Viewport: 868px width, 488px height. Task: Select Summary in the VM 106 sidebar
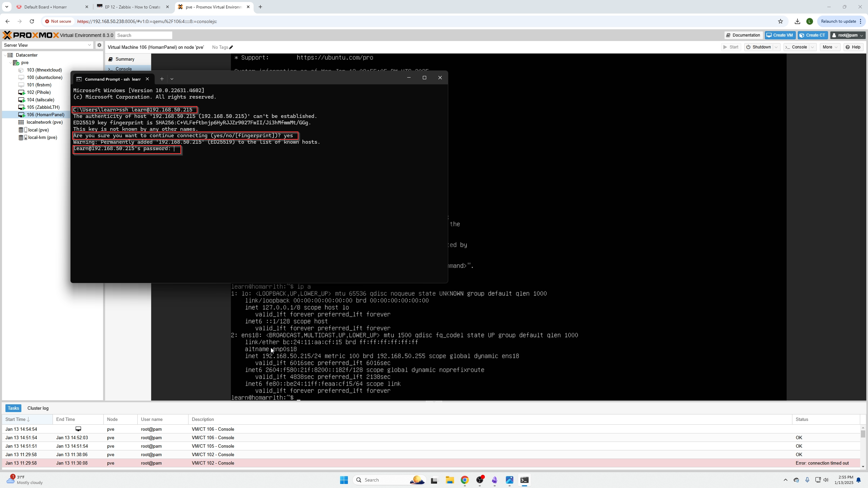point(124,59)
